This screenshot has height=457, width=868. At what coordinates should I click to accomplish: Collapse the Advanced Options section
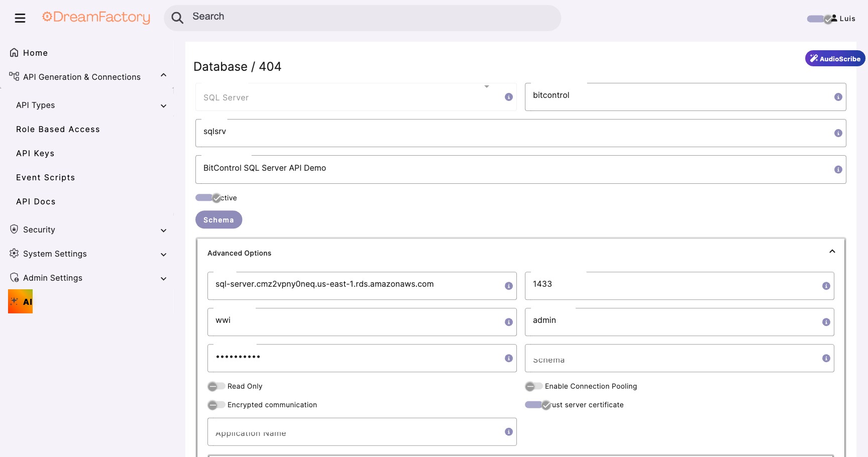832,251
